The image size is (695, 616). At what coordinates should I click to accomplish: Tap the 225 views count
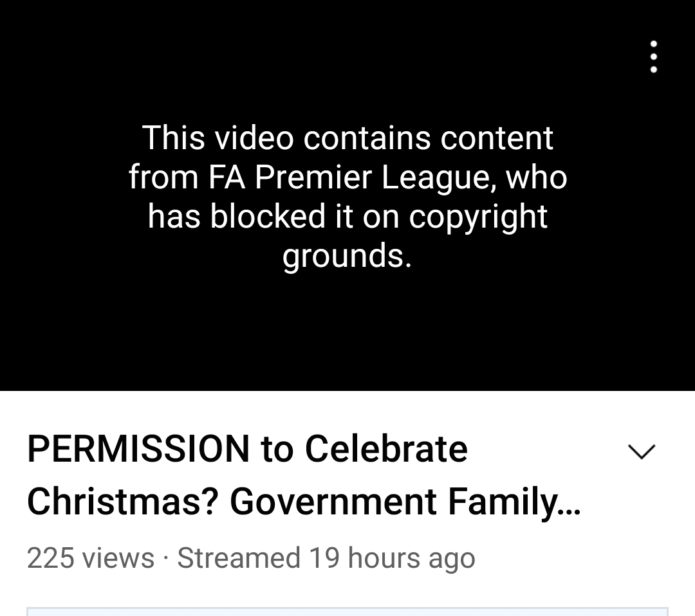tap(91, 557)
